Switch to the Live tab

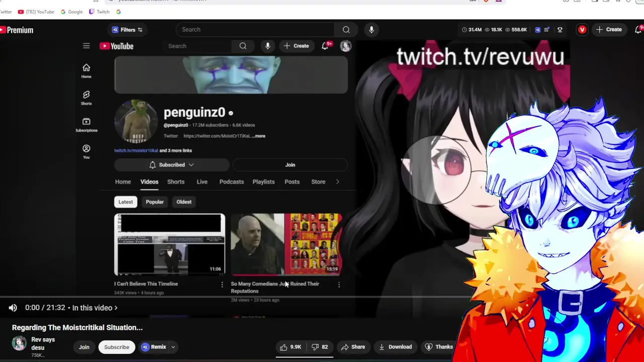202,182
